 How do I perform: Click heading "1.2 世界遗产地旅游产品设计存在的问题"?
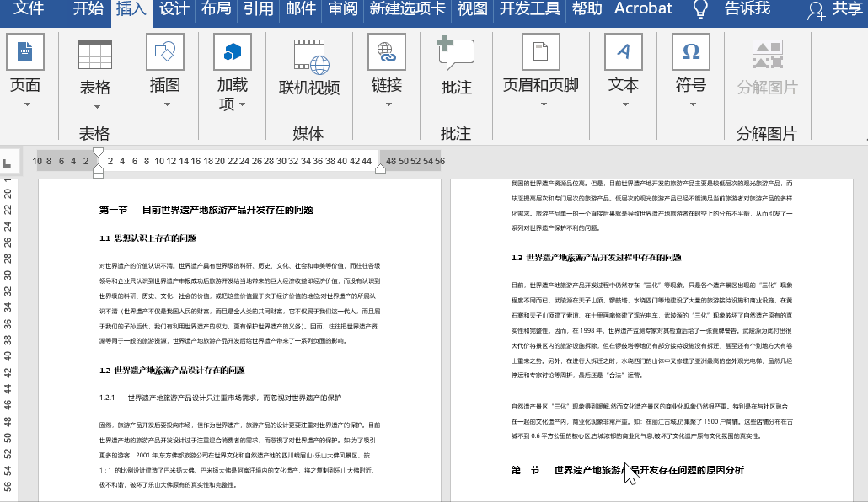172,371
